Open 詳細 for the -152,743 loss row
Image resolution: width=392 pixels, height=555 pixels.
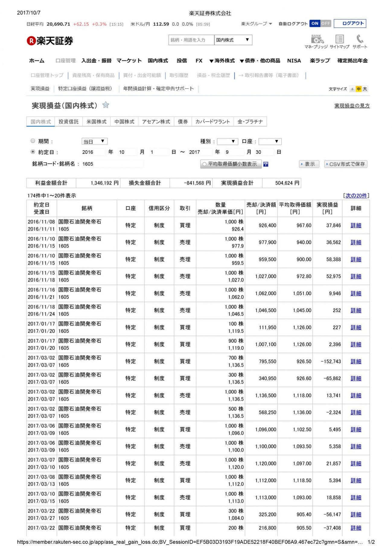[356, 361]
